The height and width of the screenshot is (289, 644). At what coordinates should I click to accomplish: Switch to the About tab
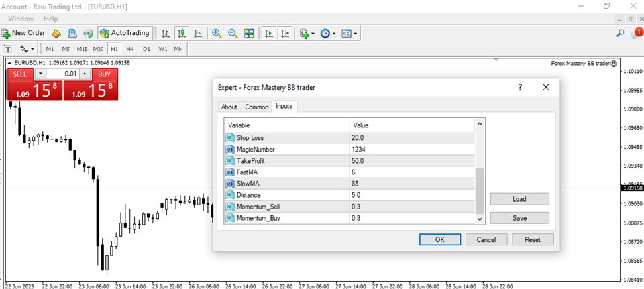(x=229, y=107)
